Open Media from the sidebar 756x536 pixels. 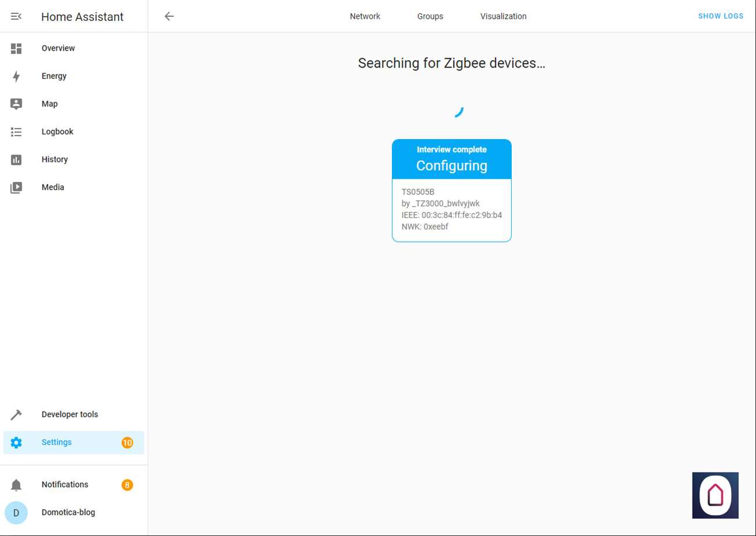click(74, 187)
